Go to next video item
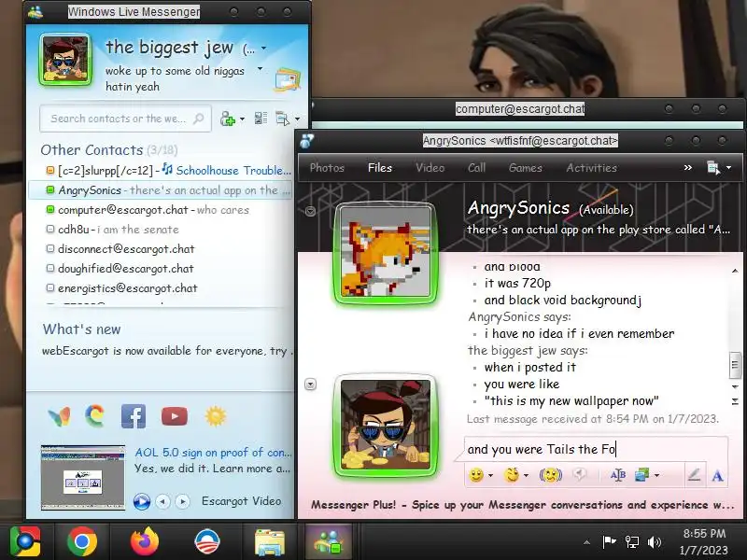Viewport: 747px width, 560px height. click(182, 501)
